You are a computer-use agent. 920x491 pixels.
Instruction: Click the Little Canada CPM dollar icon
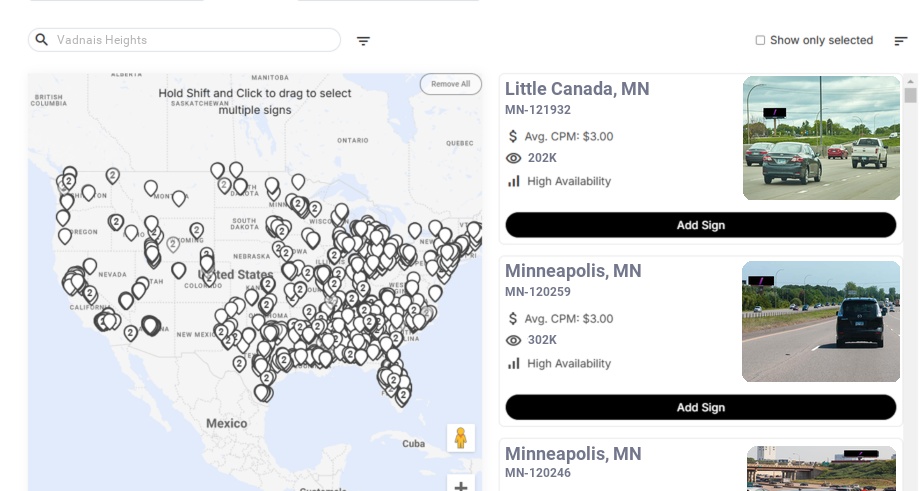click(x=513, y=136)
